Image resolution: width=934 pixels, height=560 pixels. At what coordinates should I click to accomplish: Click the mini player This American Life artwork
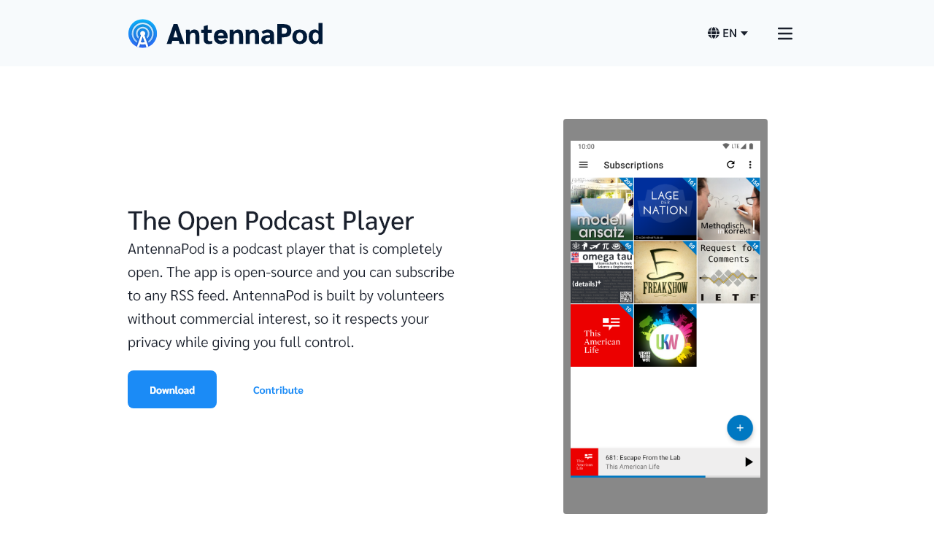(x=584, y=462)
